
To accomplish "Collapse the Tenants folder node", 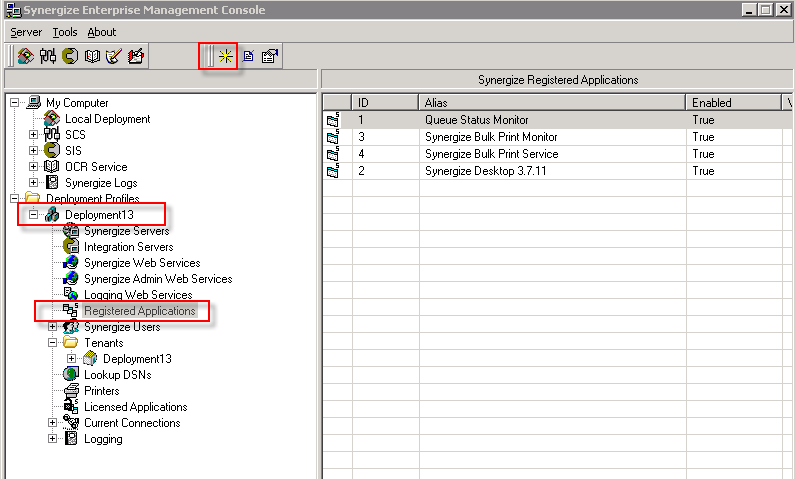I will pyautogui.click(x=52, y=343).
